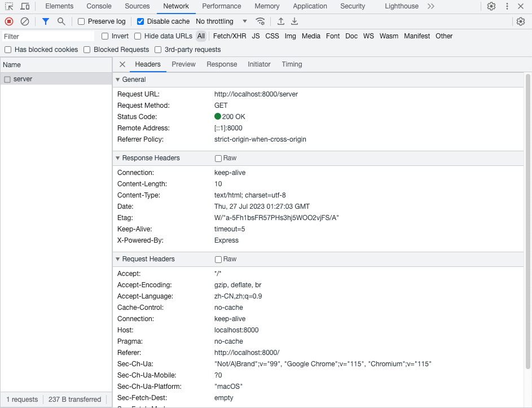Image resolution: width=532 pixels, height=408 pixels.
Task: Click the Import HAR file upload icon
Action: [281, 21]
